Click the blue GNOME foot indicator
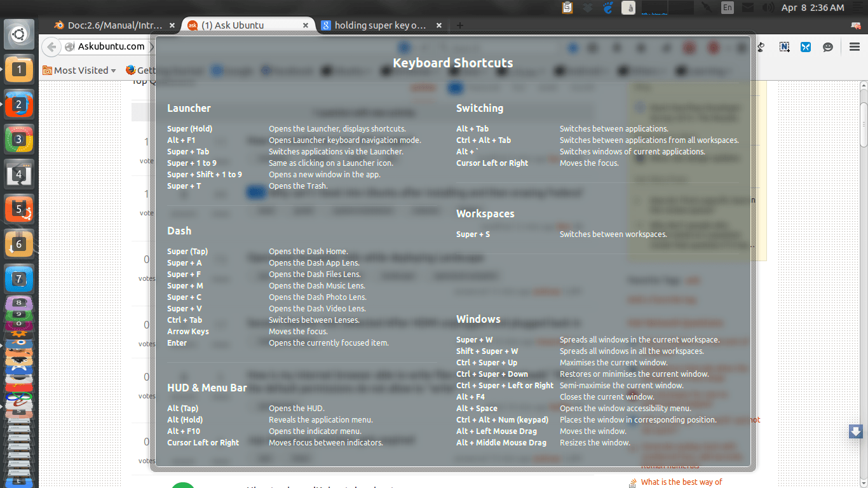Image resolution: width=868 pixels, height=488 pixels. (x=608, y=8)
